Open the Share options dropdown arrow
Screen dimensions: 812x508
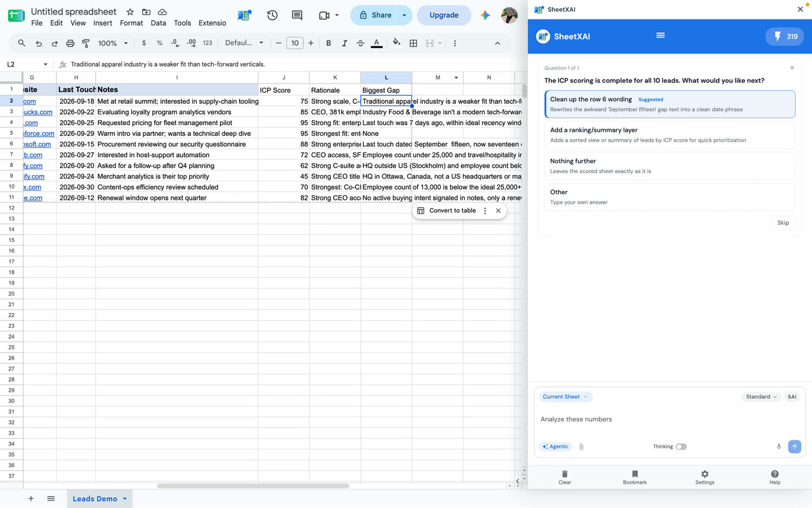(404, 15)
